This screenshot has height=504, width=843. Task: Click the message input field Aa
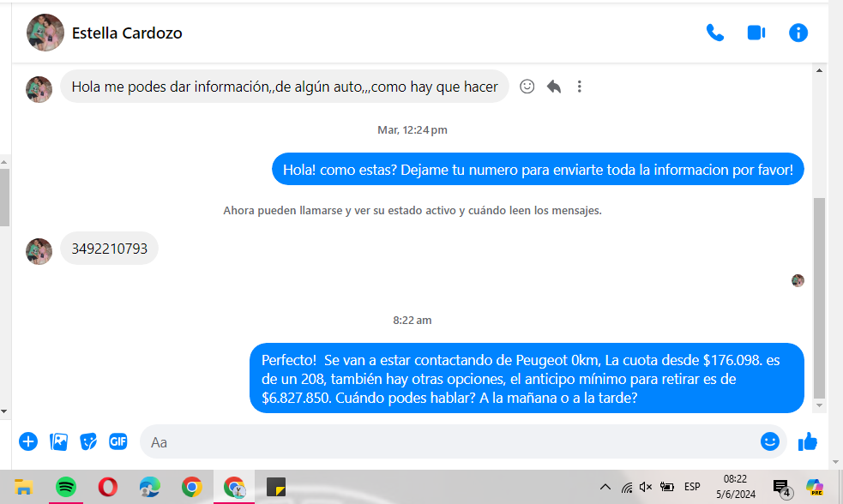(446, 442)
